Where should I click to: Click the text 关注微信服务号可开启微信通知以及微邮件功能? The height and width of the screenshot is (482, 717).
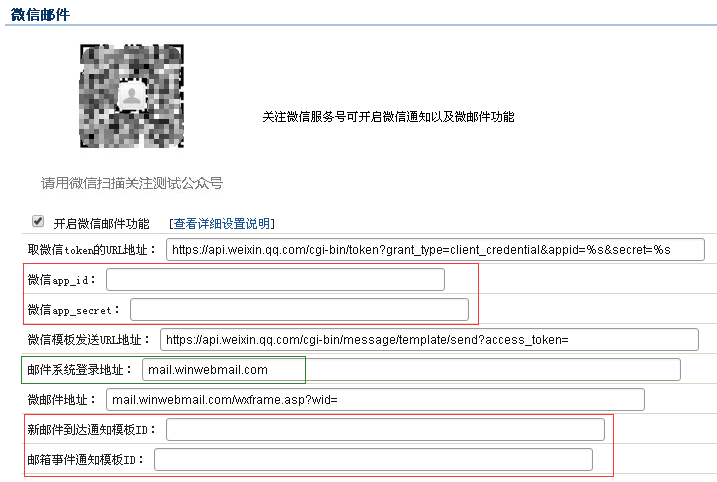[388, 117]
